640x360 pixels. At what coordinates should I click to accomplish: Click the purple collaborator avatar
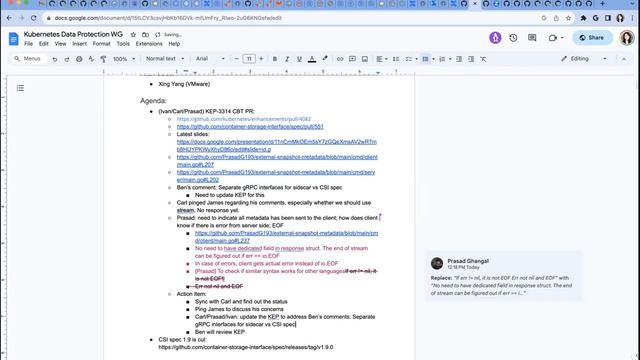(x=495, y=38)
